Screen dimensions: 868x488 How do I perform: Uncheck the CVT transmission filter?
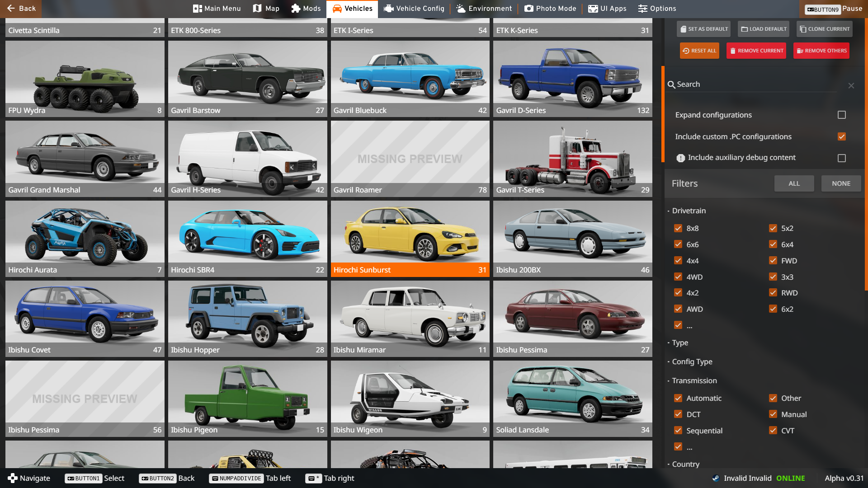773,430
